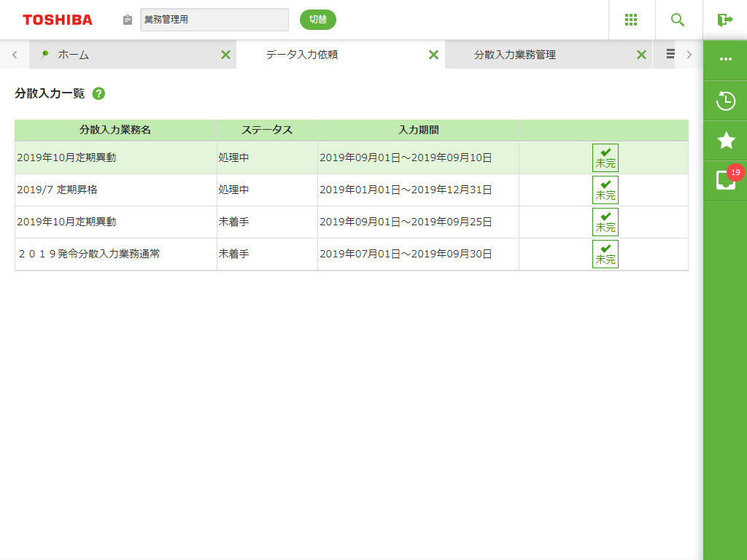Click 入力期間 column header
Image resolution: width=747 pixels, height=560 pixels.
[x=418, y=130]
